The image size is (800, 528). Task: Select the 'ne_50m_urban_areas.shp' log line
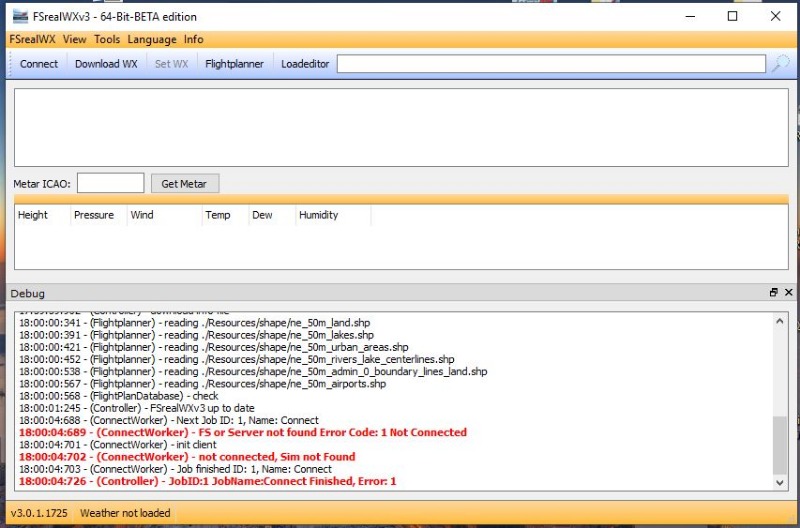[214, 347]
